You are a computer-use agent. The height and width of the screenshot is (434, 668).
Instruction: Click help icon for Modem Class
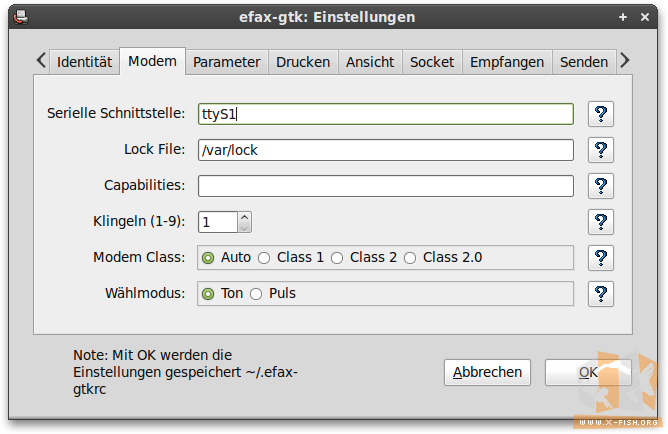tap(601, 258)
